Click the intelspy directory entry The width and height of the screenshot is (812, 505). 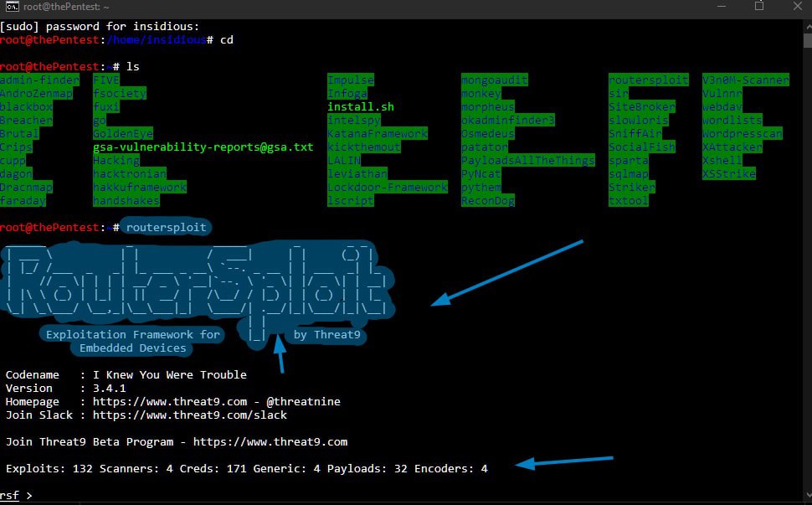tap(354, 120)
